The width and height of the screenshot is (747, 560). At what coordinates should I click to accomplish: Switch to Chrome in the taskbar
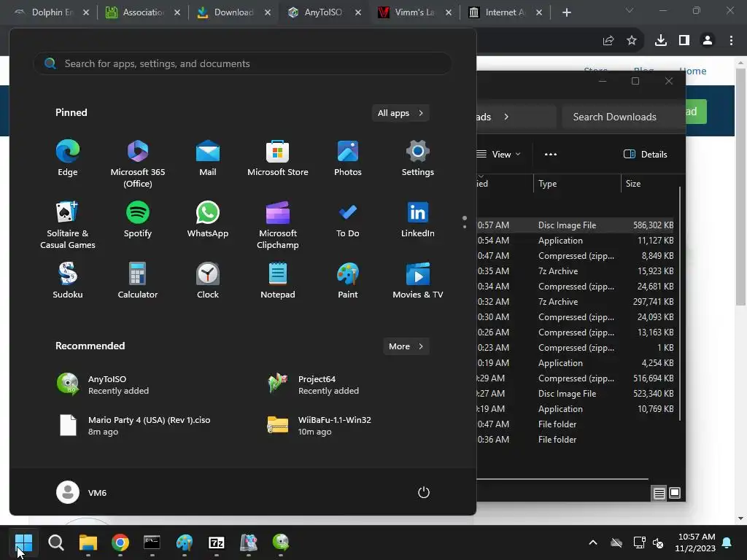coord(120,542)
